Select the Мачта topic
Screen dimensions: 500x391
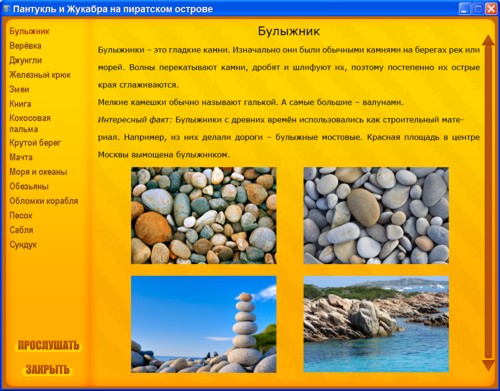coord(21,157)
